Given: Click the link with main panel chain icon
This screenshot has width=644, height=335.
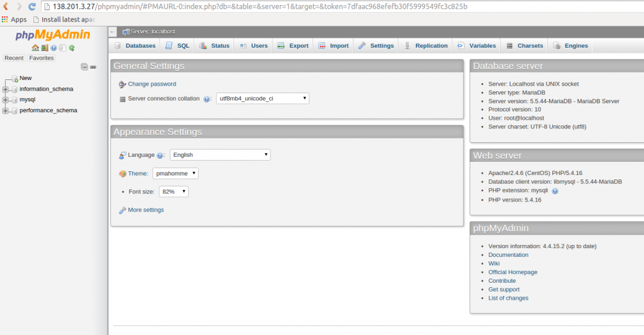Looking at the screenshot, I should 93,67.
